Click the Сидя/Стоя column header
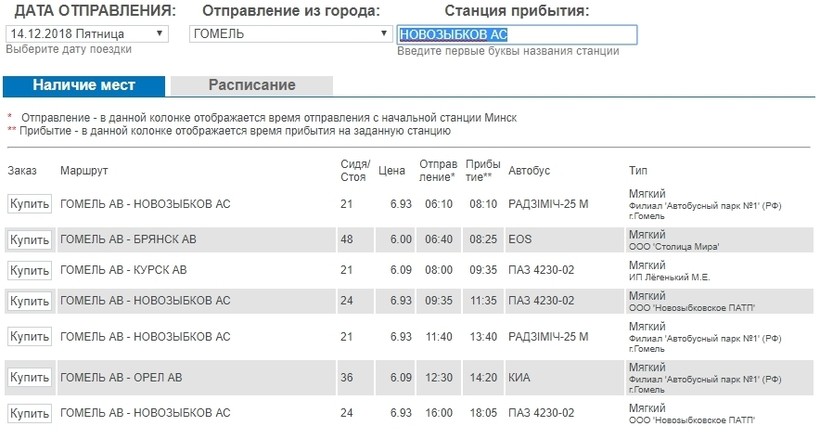 point(355,171)
